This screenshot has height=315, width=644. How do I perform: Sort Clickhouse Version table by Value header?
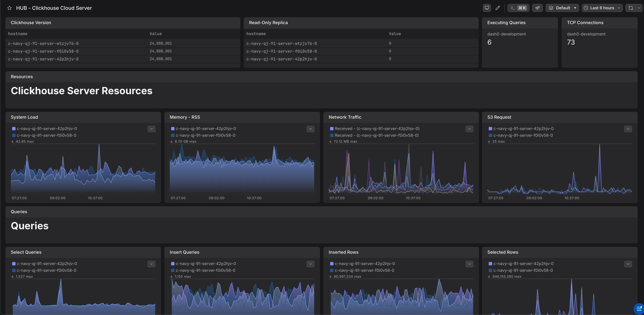pos(155,34)
